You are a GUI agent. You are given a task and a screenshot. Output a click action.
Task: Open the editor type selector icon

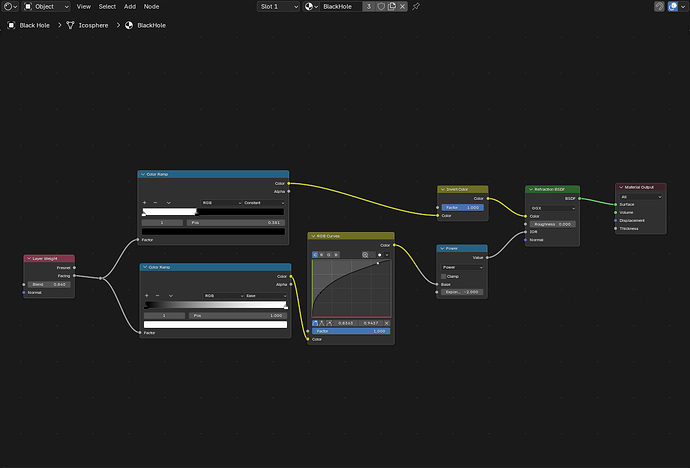click(10, 7)
